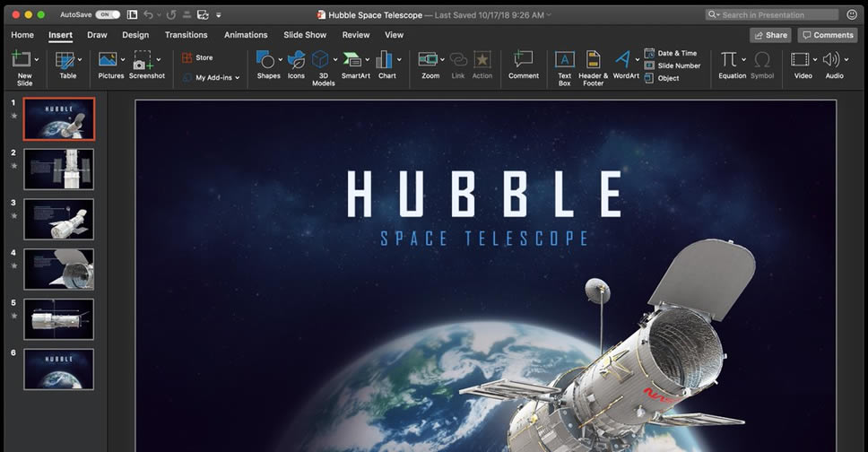This screenshot has height=452, width=868.
Task: Switch to the Transitions tab
Action: point(186,35)
